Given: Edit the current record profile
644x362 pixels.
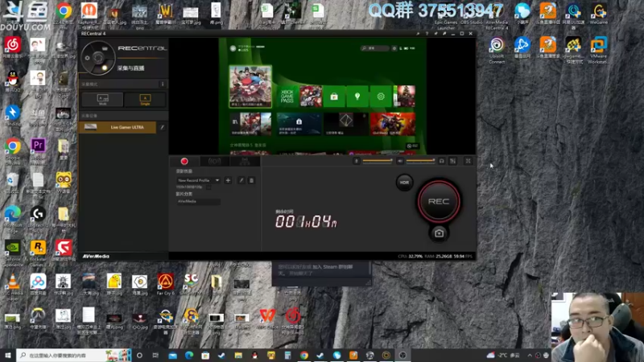Looking at the screenshot, I should point(241,180).
